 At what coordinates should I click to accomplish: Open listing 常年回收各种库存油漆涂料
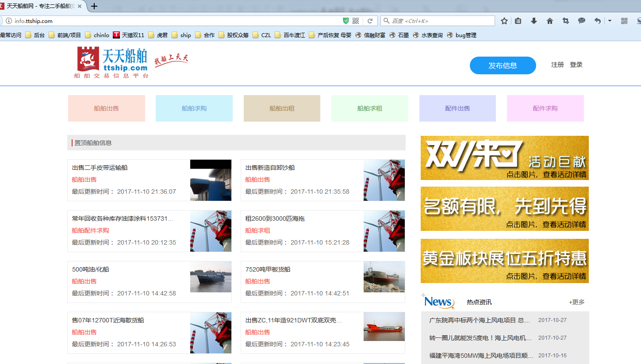[x=123, y=218]
